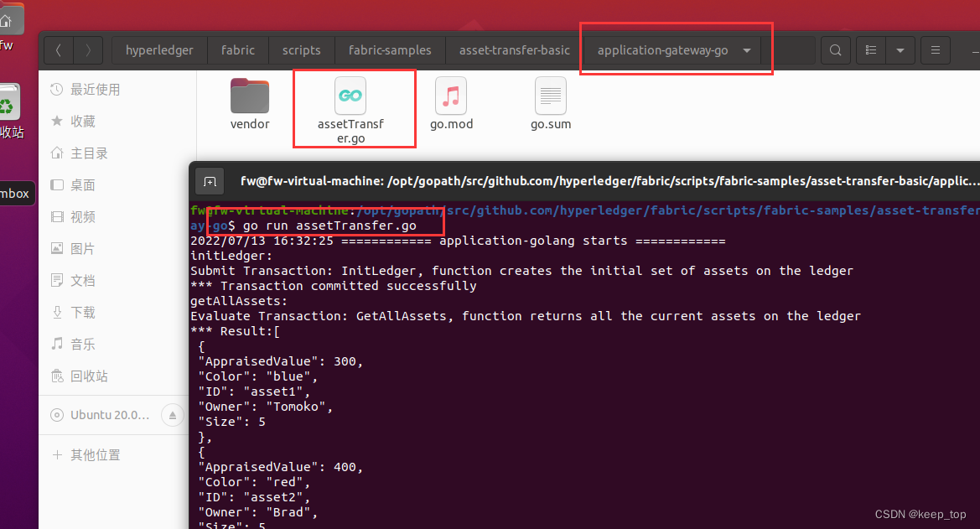The image size is (980, 529).
Task: Open 桌面 (Desktop) in sidebar
Action: point(114,185)
